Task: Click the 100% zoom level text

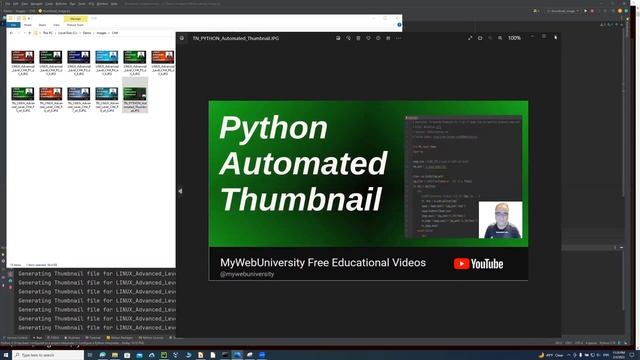Action: point(514,38)
